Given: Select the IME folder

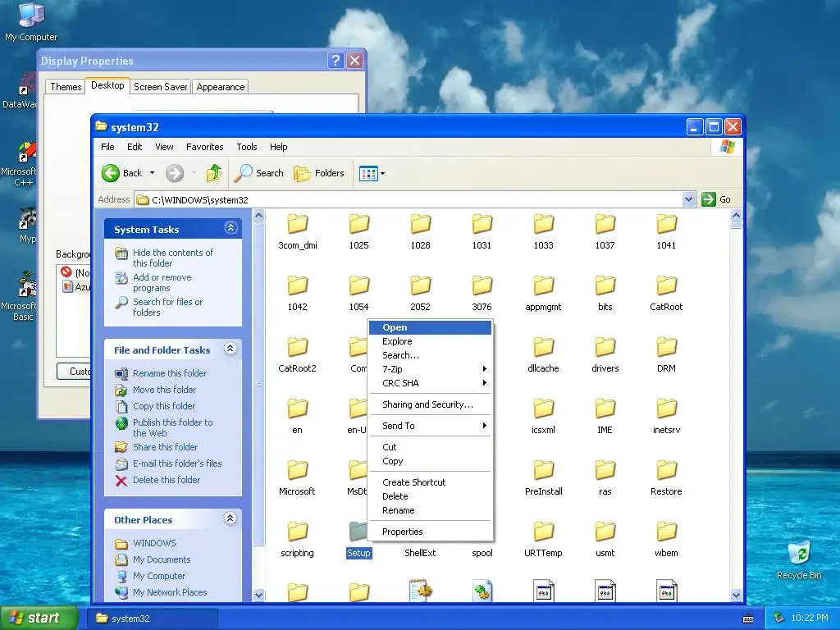Looking at the screenshot, I should tap(605, 416).
